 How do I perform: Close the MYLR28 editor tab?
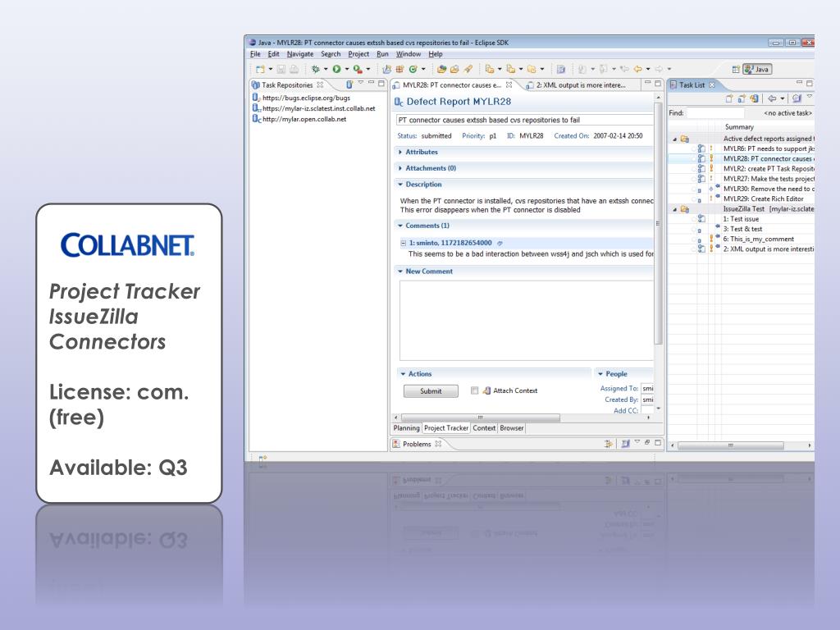(x=509, y=84)
